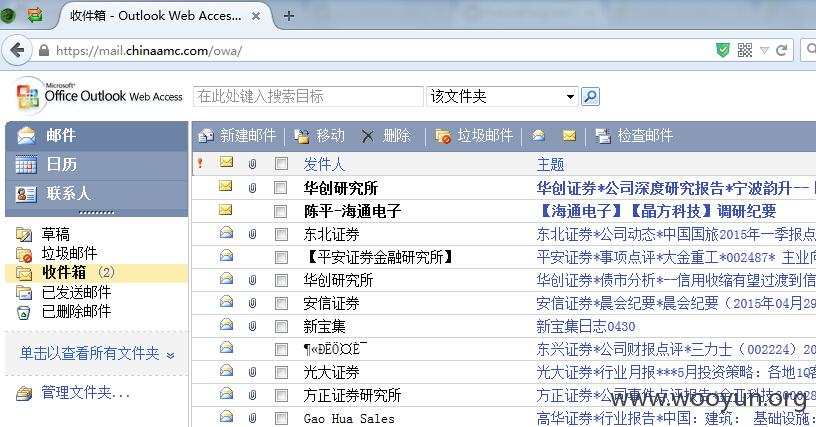
Task: Check the box for bold 华创研究所 message
Action: click(280, 187)
